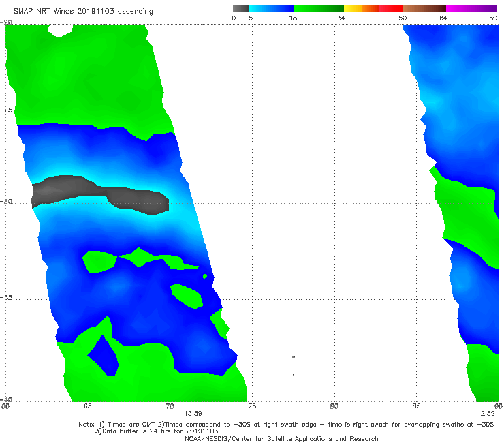Viewport: 504px width, 443px height.
Task: Pick the green 18-34 colorbar segment
Action: click(x=319, y=8)
